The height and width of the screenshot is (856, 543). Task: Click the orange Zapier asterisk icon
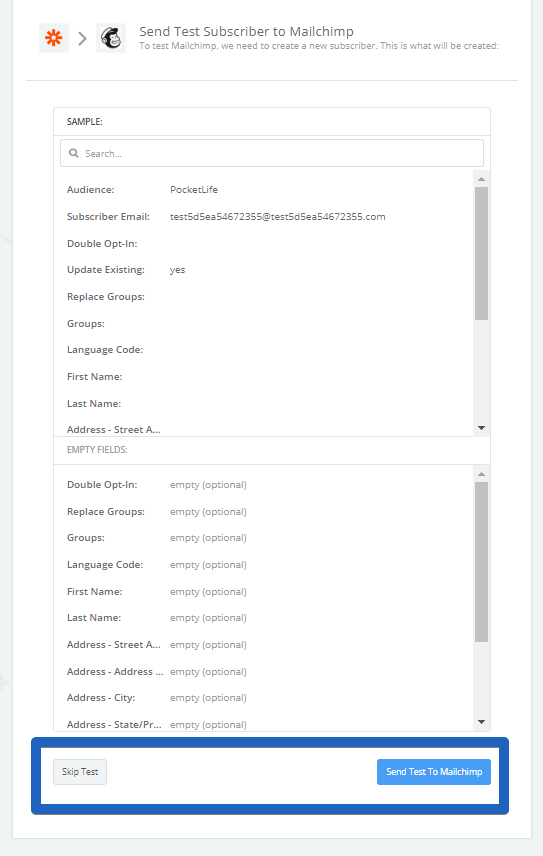54,38
